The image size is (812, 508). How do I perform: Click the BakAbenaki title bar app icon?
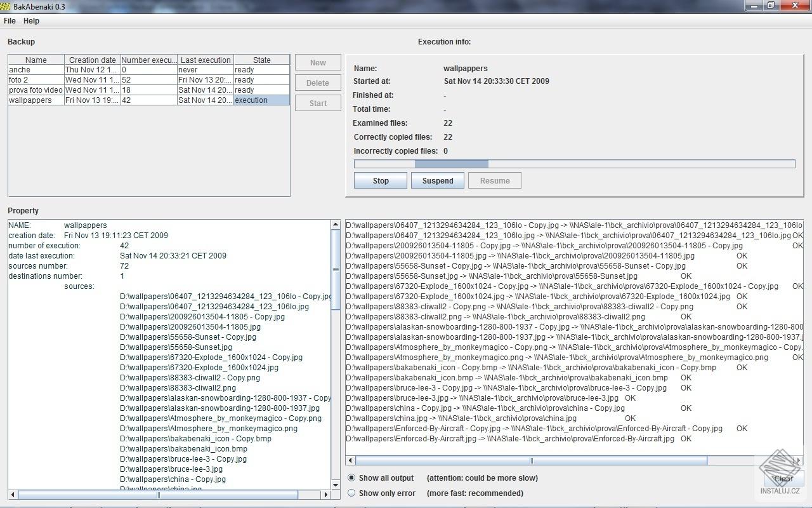coord(6,6)
